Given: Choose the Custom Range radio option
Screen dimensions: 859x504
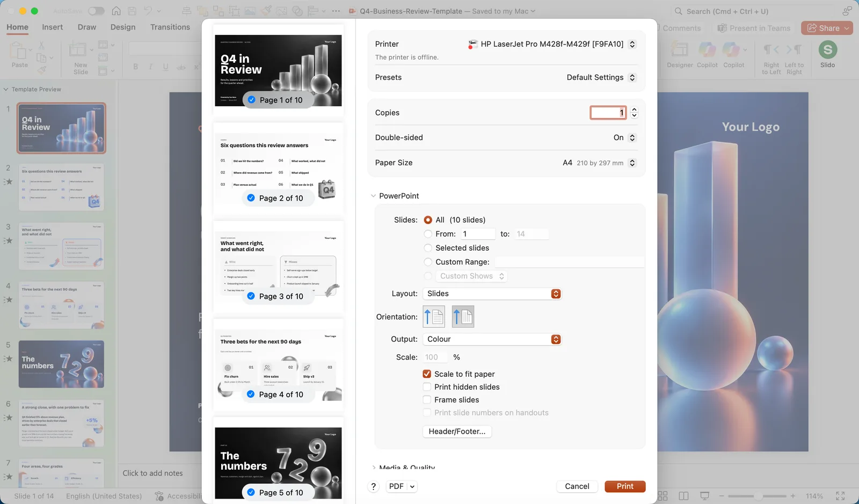Looking at the screenshot, I should [x=428, y=262].
